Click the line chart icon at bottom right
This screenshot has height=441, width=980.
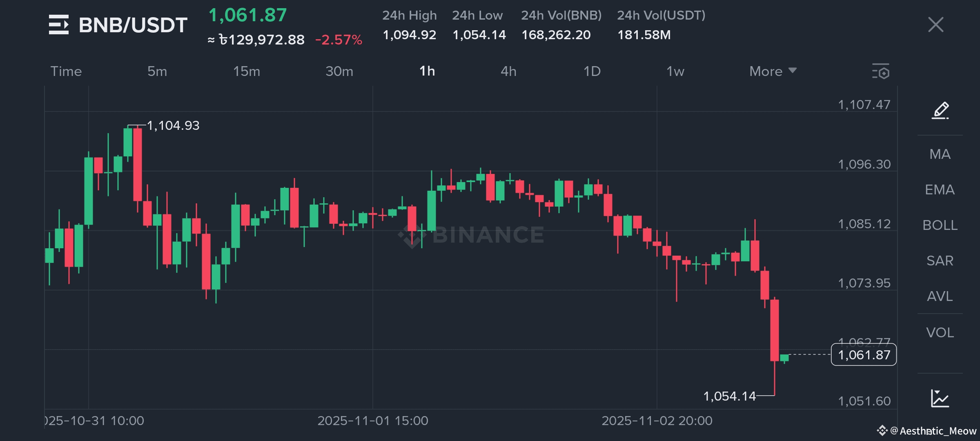coord(940,398)
